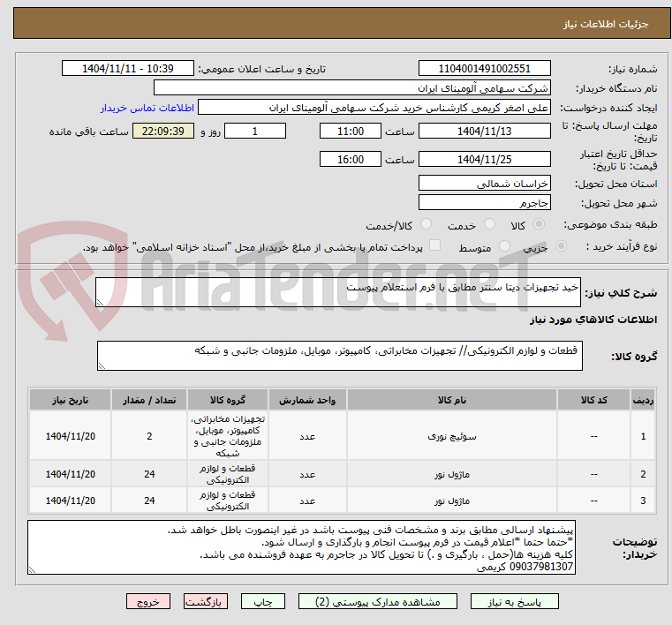Click ماژول نور cell in row 2
The image size is (672, 625).
(452, 474)
